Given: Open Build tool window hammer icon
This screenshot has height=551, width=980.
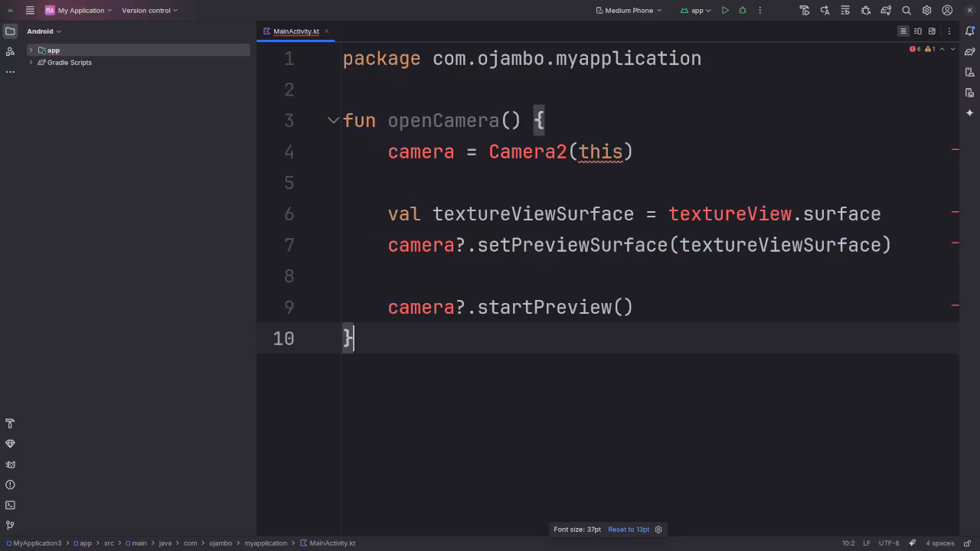Looking at the screenshot, I should (x=10, y=423).
